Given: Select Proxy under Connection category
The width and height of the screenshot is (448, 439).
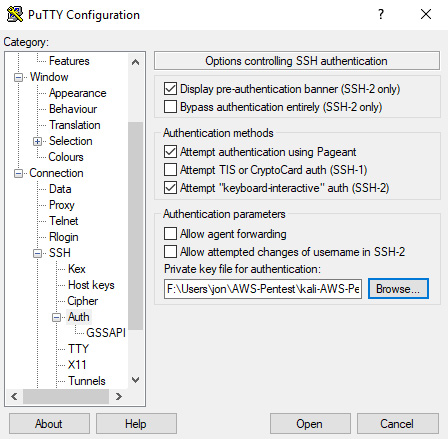Looking at the screenshot, I should (x=62, y=205).
